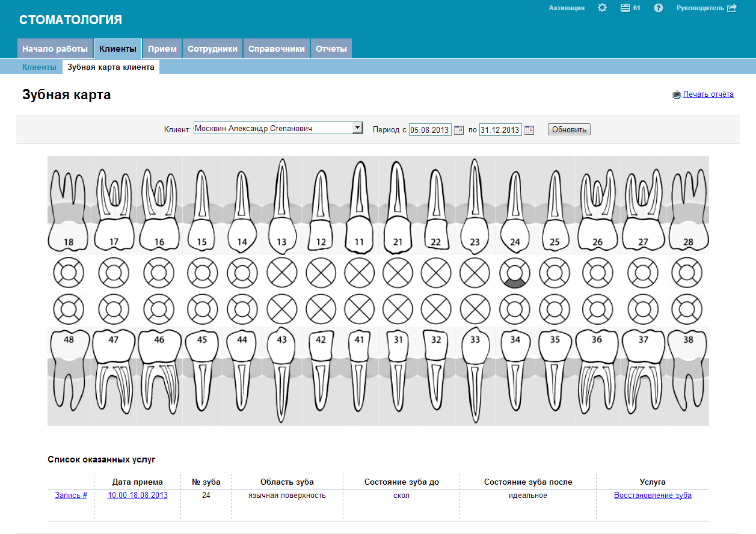Click the help question mark icon
Screen dimensions: 756x534
[659, 8]
